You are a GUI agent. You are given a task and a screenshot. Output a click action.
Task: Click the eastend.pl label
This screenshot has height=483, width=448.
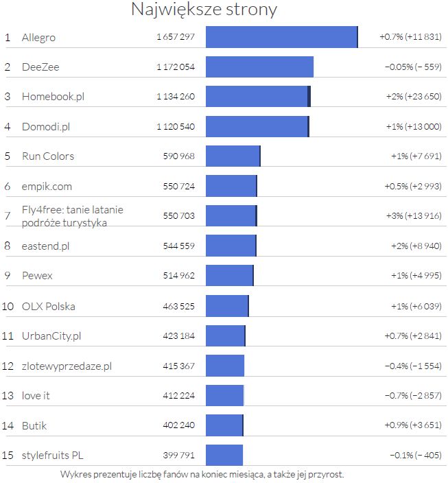pos(47,246)
